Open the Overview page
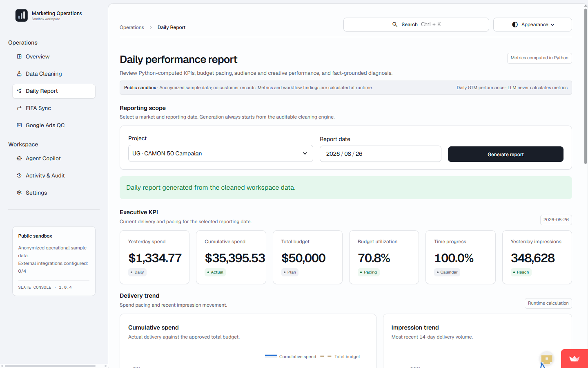This screenshot has height=368, width=588. 54,56
